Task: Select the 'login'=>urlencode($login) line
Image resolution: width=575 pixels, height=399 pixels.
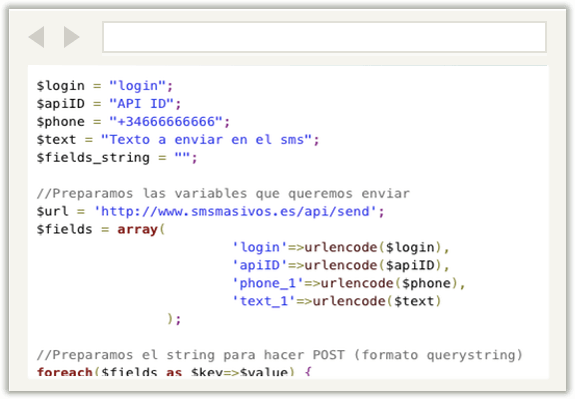Action: pos(341,248)
